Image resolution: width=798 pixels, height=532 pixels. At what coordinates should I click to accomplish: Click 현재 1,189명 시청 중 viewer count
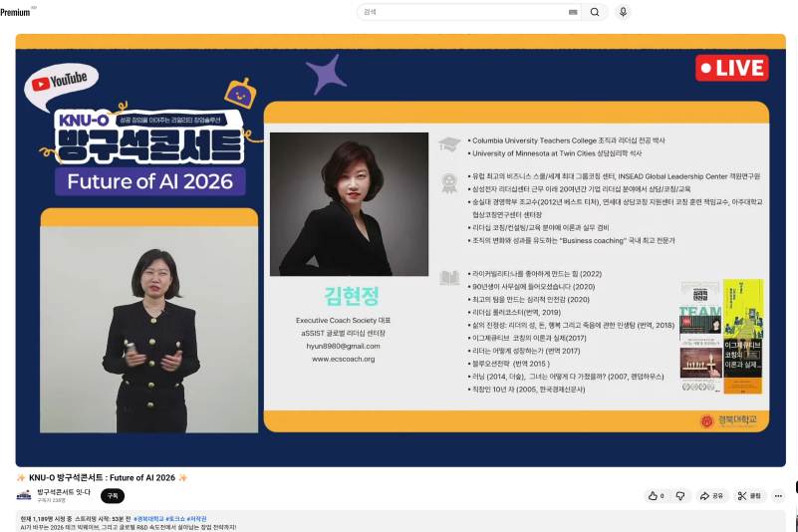(45, 519)
